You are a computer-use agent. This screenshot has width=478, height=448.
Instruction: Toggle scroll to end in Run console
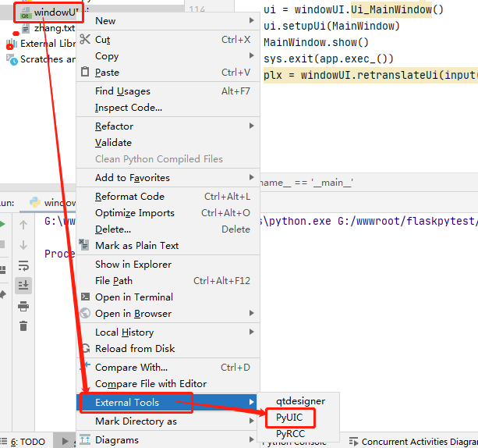tap(23, 286)
